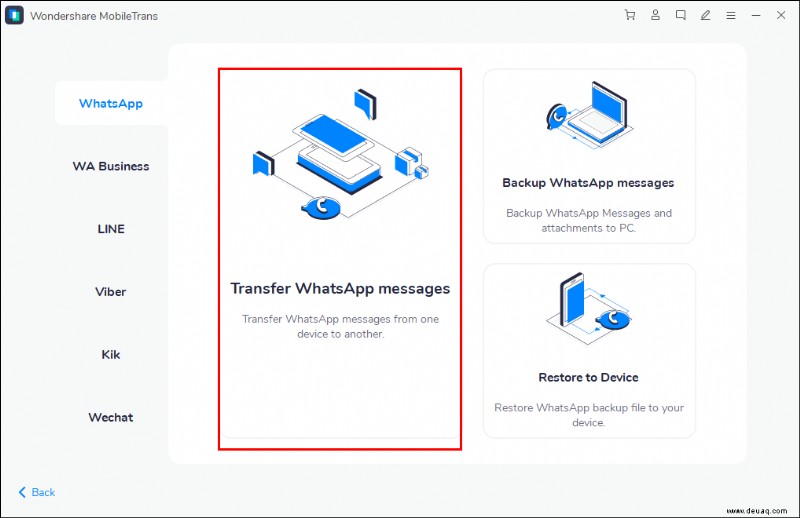This screenshot has width=800, height=518.
Task: Click the pencil edit icon
Action: click(705, 15)
